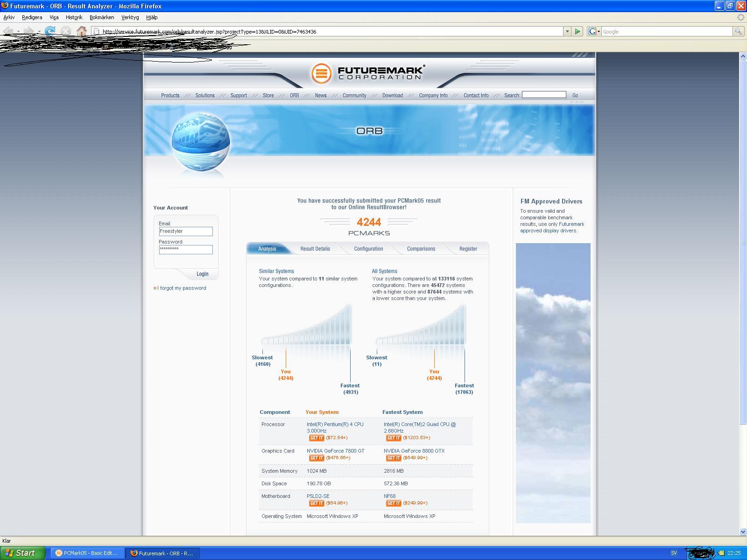Open the Register tab
This screenshot has height=560, width=747.
click(x=468, y=249)
